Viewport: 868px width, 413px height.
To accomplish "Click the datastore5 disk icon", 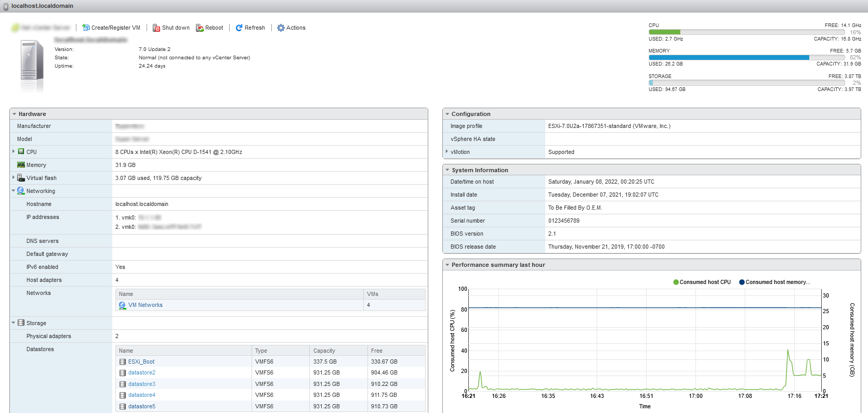I will pyautogui.click(x=123, y=406).
